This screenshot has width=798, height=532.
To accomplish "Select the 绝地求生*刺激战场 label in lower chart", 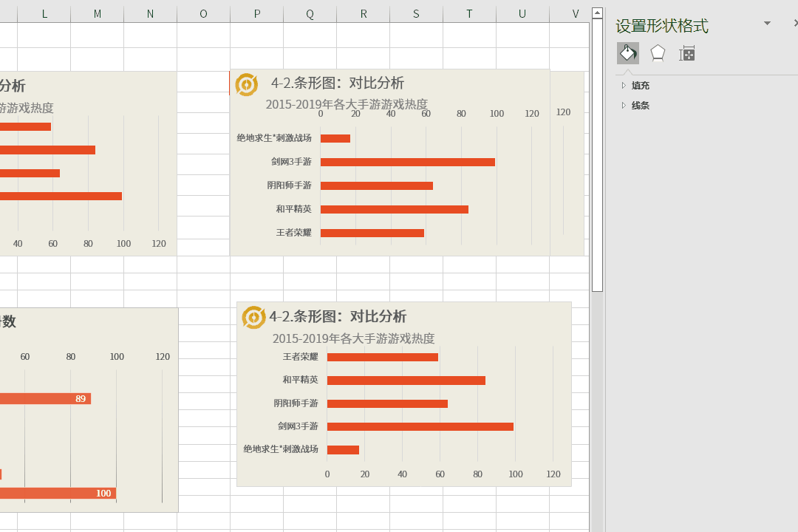I will [281, 449].
